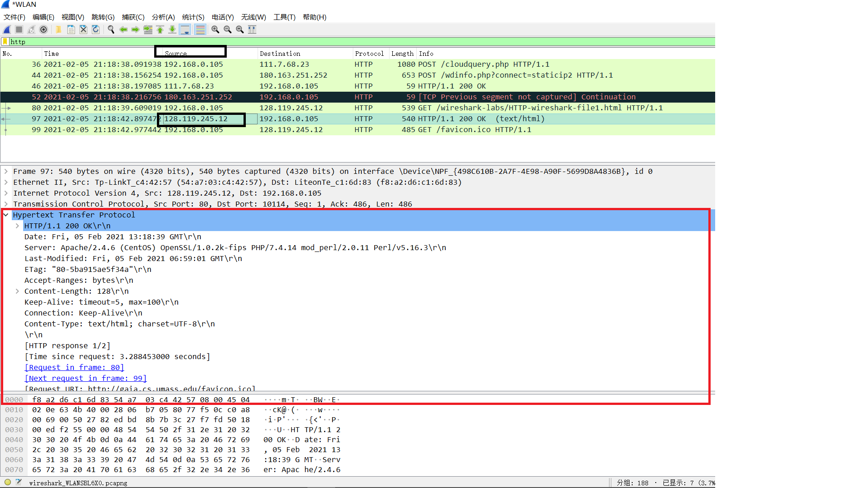This screenshot has height=488, width=868.
Task: Sort packets by Info column
Action: click(x=566, y=54)
